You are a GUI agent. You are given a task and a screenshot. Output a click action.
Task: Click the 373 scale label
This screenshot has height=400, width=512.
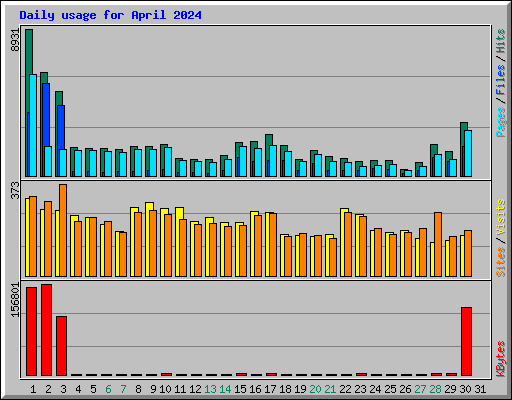pyautogui.click(x=15, y=190)
